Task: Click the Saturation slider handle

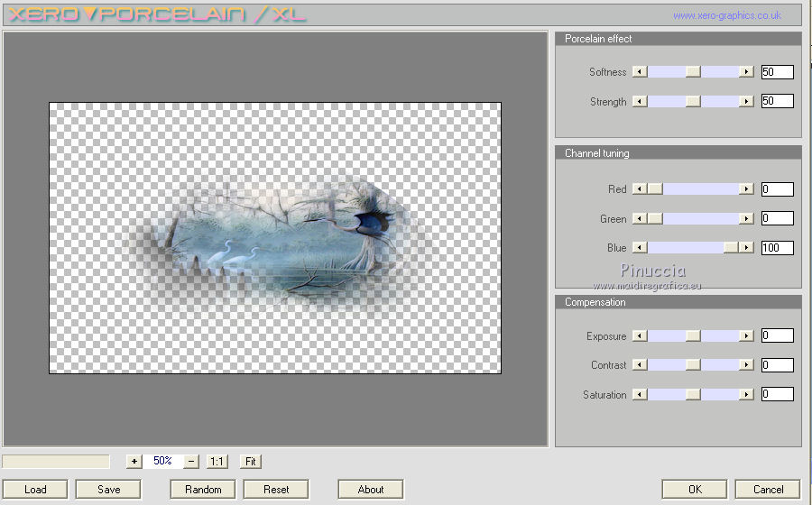Action: coord(693,394)
